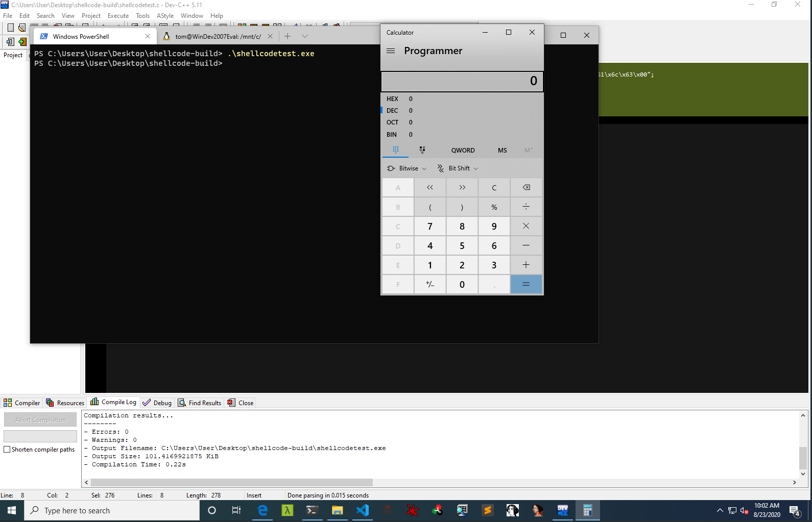Image resolution: width=812 pixels, height=522 pixels.
Task: Select DEC number base in Calculator
Action: [462, 111]
